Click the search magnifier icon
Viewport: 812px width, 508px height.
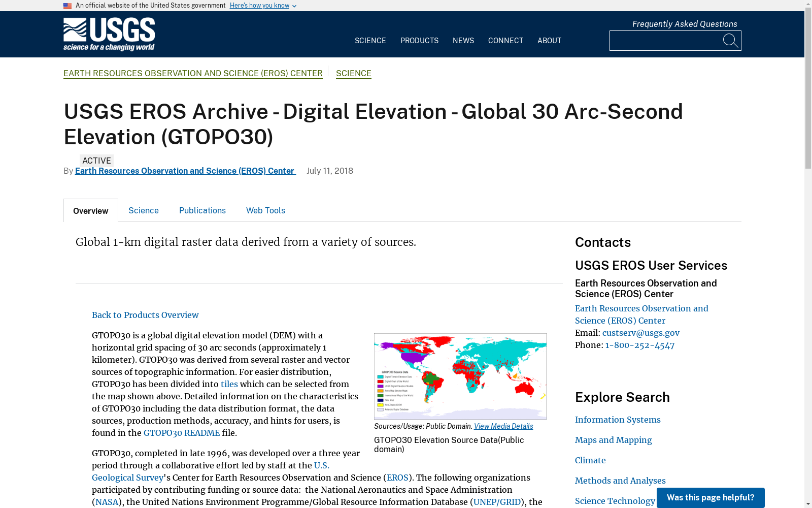point(730,41)
